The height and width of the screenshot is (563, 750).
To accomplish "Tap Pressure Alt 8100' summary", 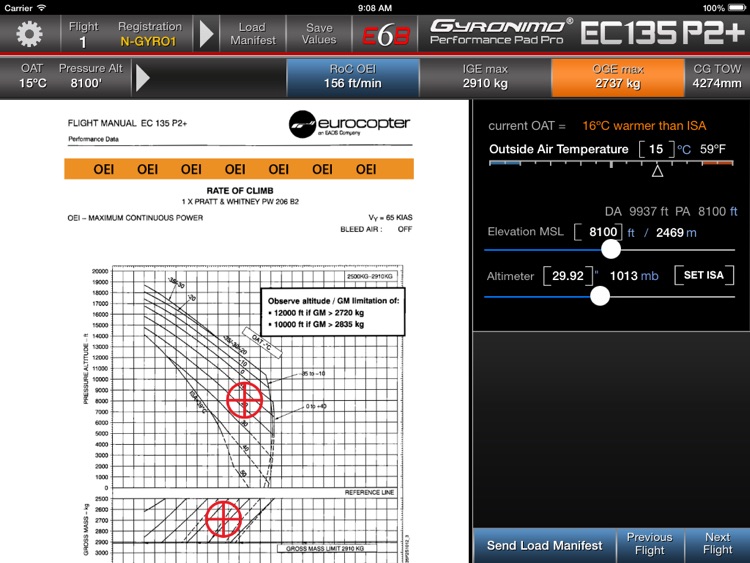I will pos(90,76).
